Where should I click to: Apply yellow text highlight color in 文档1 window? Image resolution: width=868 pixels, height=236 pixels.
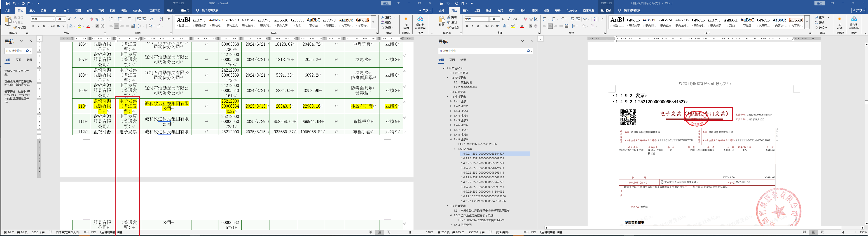pyautogui.click(x=80, y=26)
